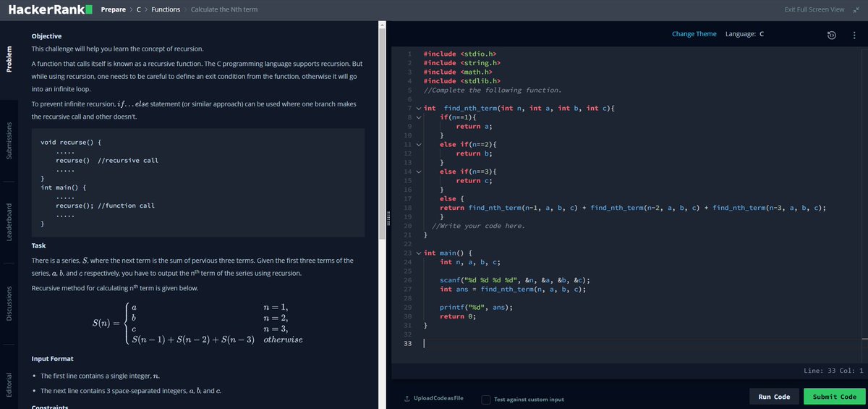Open the editor three-dot options menu
The width and height of the screenshot is (868, 409).
854,35
